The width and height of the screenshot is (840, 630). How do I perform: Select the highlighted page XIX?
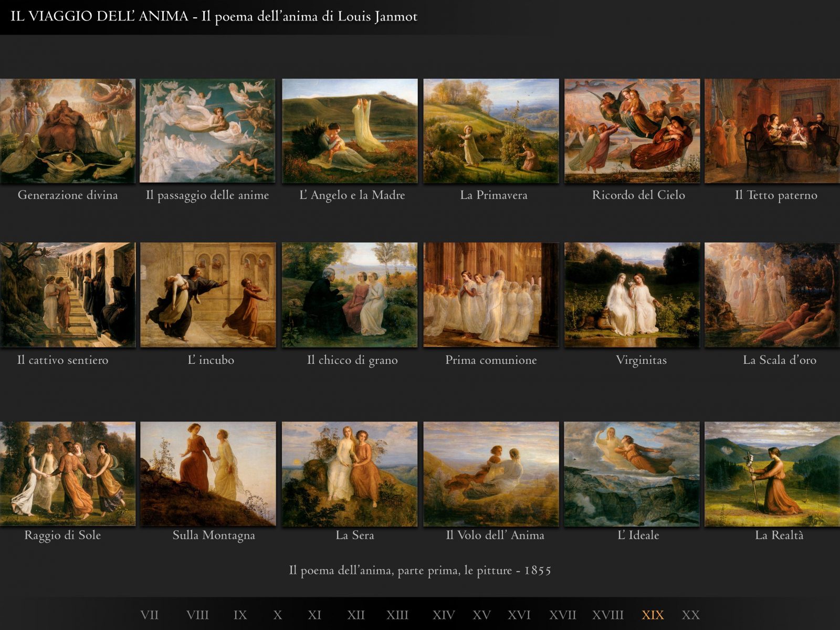[x=653, y=615]
